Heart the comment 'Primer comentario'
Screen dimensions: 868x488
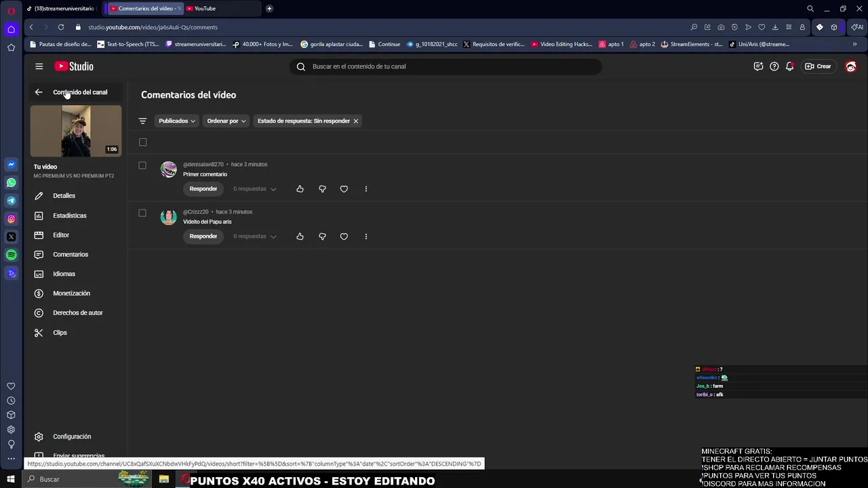click(344, 189)
